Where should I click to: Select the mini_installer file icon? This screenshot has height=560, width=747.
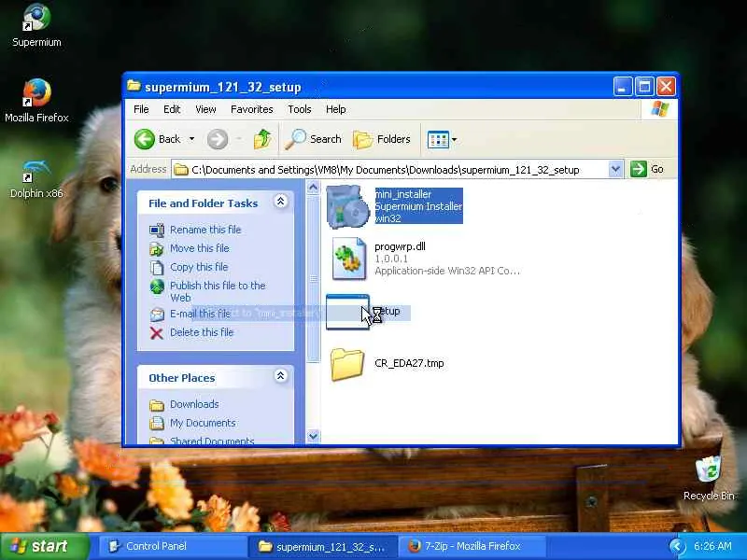[348, 206]
